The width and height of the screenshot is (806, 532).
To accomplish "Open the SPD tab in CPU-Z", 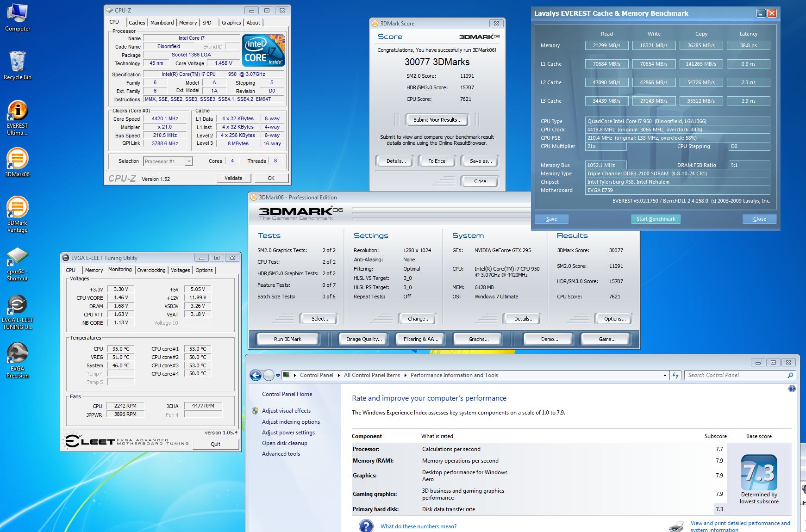I will click(x=207, y=23).
